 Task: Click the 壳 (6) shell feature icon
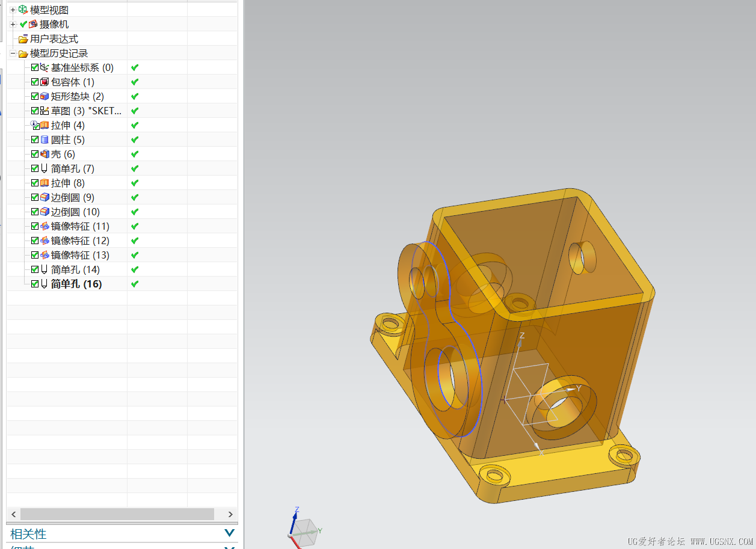point(45,154)
